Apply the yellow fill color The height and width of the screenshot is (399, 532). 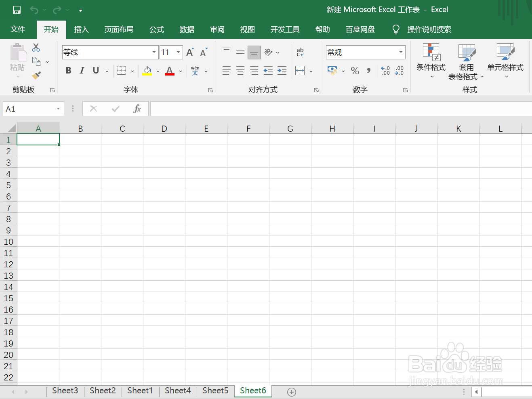point(147,71)
